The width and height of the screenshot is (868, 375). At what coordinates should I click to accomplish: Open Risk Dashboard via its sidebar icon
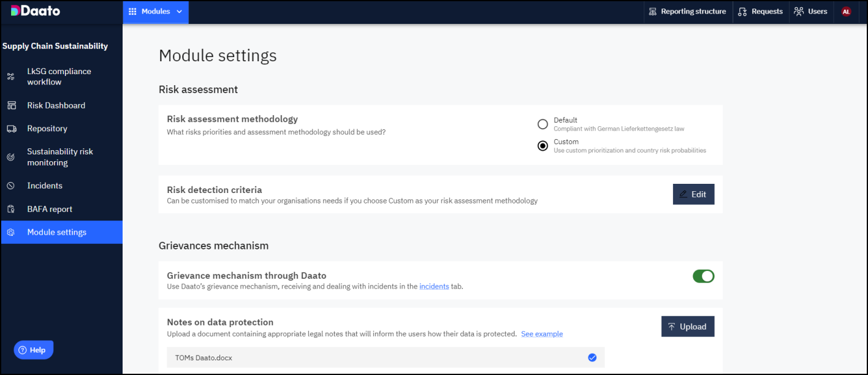(x=11, y=105)
